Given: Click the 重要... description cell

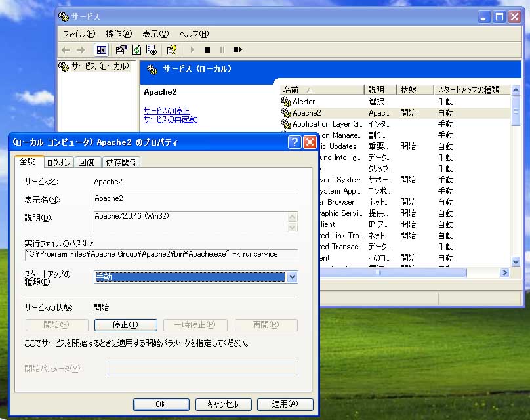Looking at the screenshot, I should click(x=378, y=146).
